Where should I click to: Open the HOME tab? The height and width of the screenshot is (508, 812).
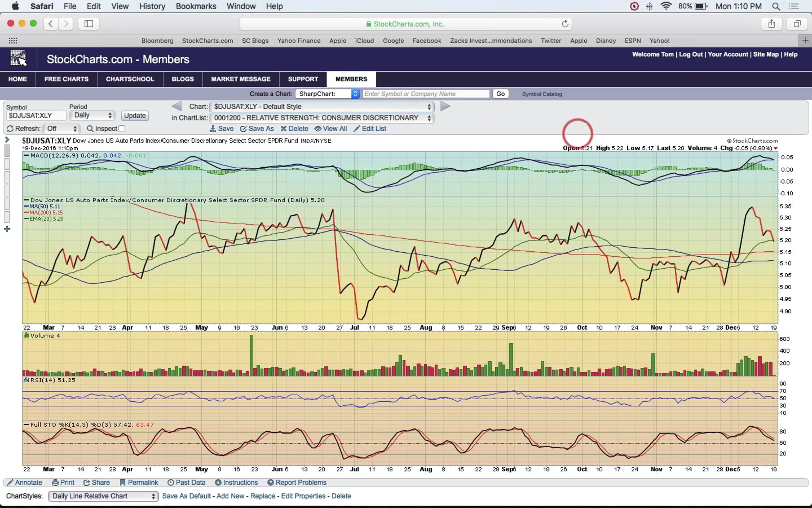(18, 79)
